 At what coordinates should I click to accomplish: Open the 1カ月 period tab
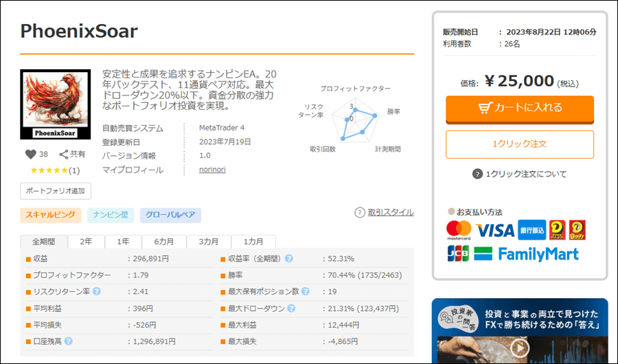pyautogui.click(x=253, y=242)
